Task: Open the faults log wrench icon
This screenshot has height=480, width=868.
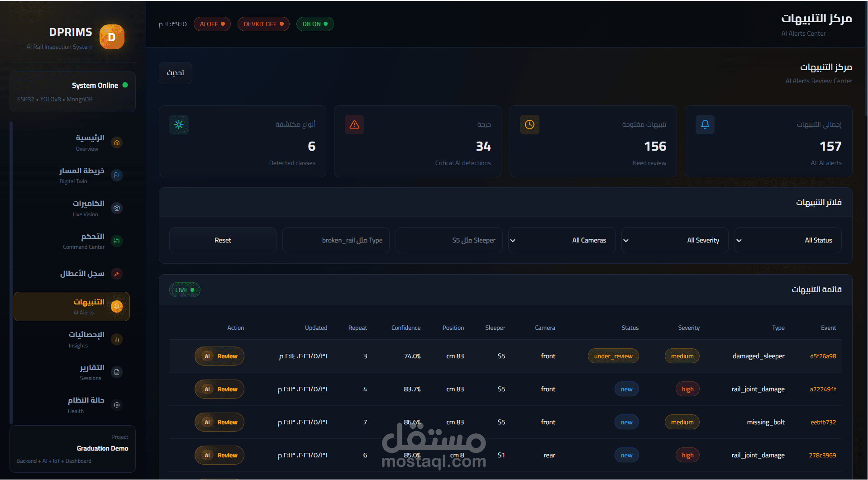Action: [x=117, y=274]
